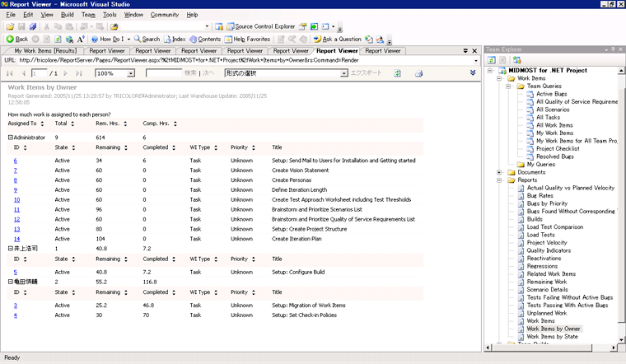Select the Active Bugs query
Image resolution: width=626 pixels, height=364 pixels.
pyautogui.click(x=551, y=94)
